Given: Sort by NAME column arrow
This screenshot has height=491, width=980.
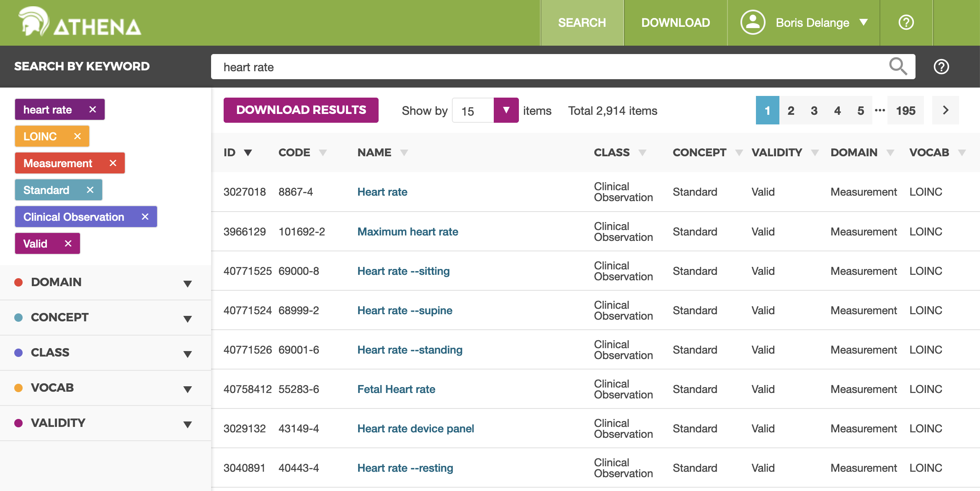Looking at the screenshot, I should 404,152.
